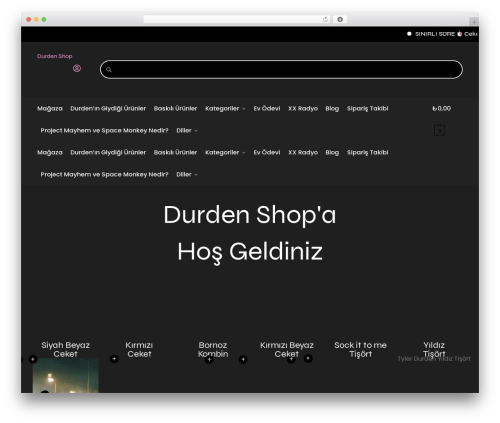This screenshot has height=423, width=500.
Task: Close the browser window with red dot
Action: (29, 19)
